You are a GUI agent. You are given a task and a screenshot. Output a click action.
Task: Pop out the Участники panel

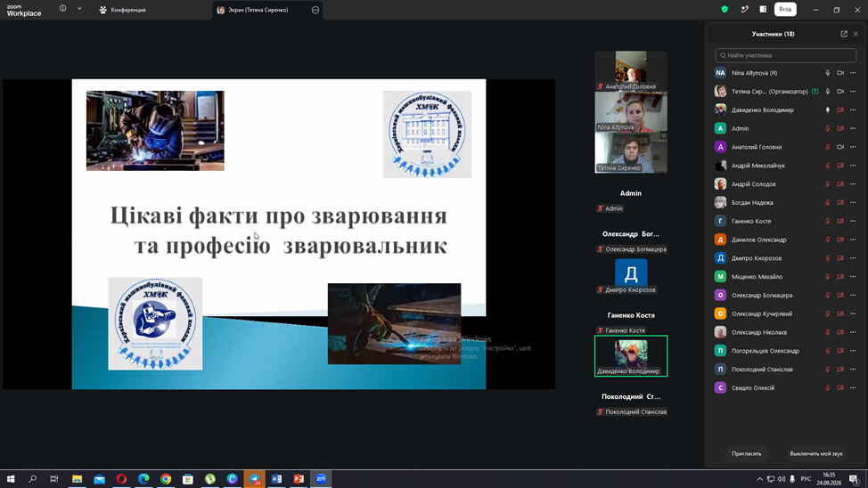844,34
